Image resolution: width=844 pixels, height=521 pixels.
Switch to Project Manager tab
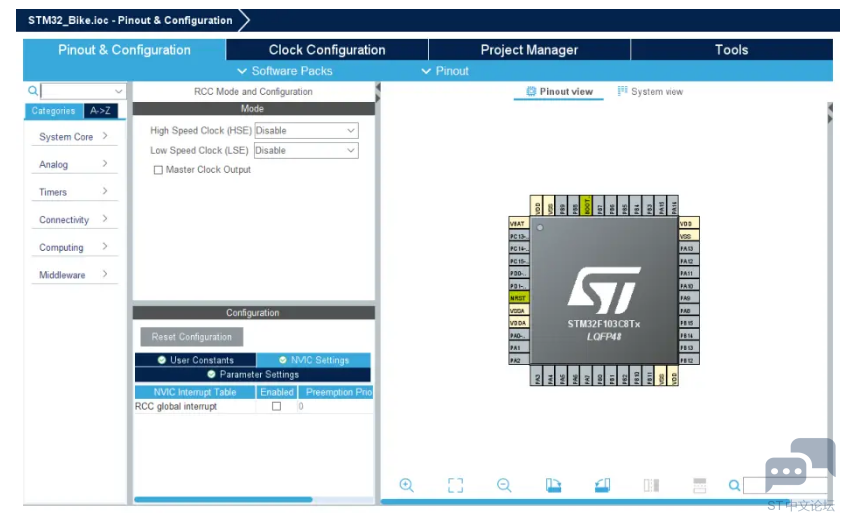point(529,50)
